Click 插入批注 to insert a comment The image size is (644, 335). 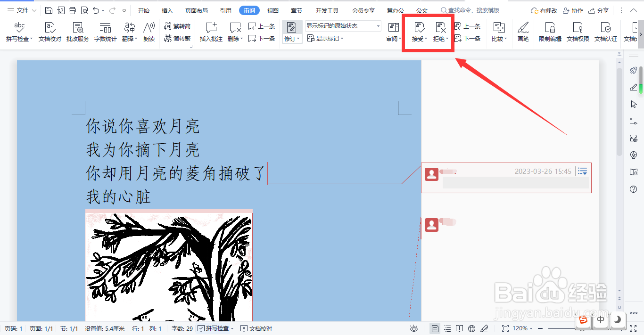click(211, 33)
